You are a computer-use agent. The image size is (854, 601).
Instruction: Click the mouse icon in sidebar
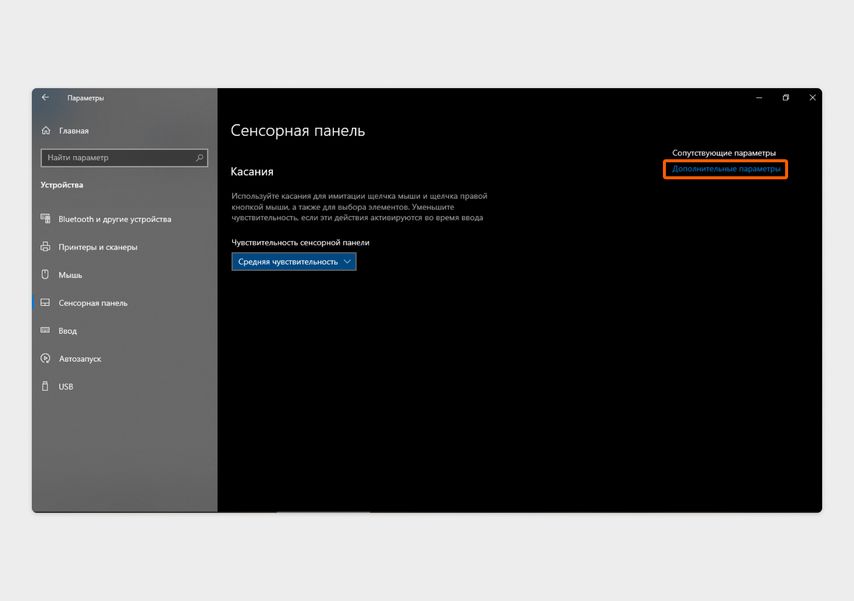(x=45, y=274)
